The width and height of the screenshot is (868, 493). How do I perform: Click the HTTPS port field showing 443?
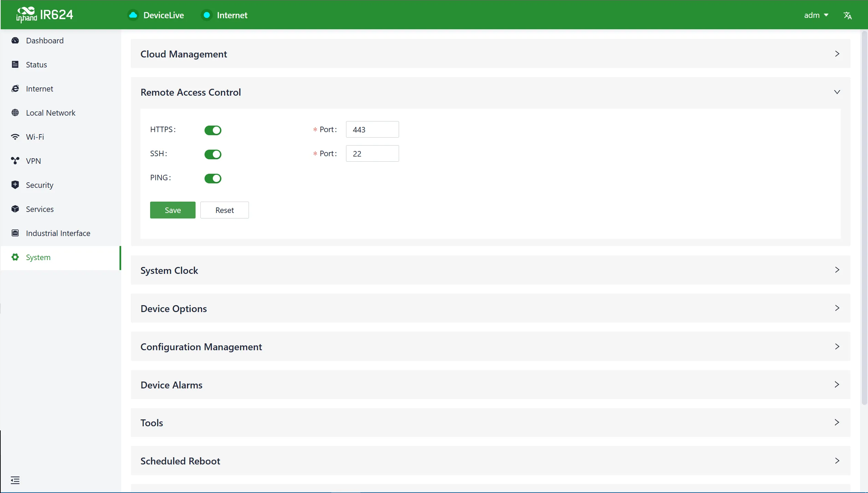point(372,130)
